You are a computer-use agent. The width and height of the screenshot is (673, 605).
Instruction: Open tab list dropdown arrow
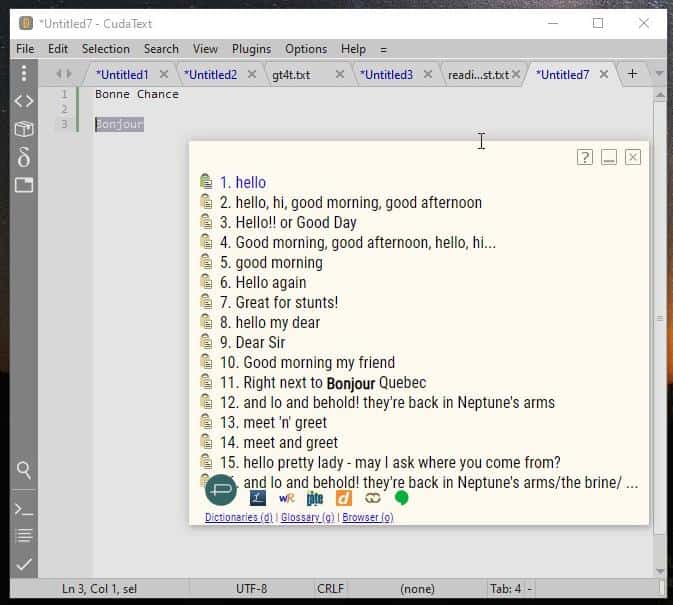(659, 74)
